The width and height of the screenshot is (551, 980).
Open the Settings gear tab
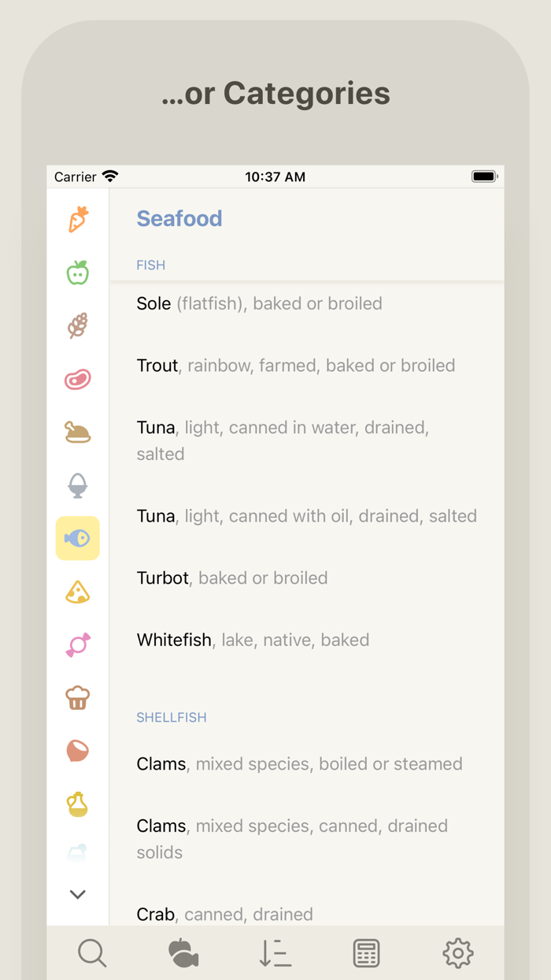point(458,953)
